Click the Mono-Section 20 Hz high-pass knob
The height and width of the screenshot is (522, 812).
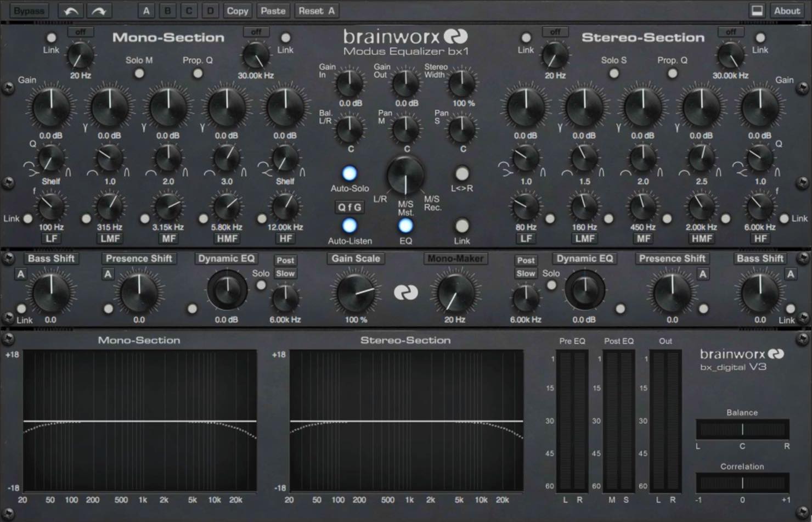(x=81, y=55)
